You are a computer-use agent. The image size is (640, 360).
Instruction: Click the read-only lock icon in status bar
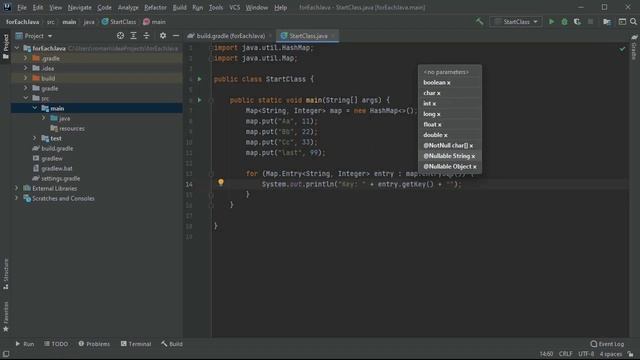tap(631, 354)
